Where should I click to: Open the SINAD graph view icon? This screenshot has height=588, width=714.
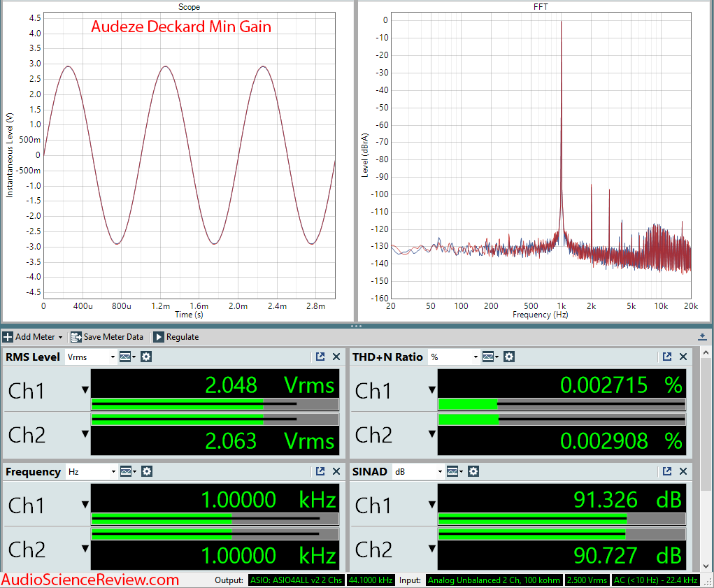pos(455,472)
